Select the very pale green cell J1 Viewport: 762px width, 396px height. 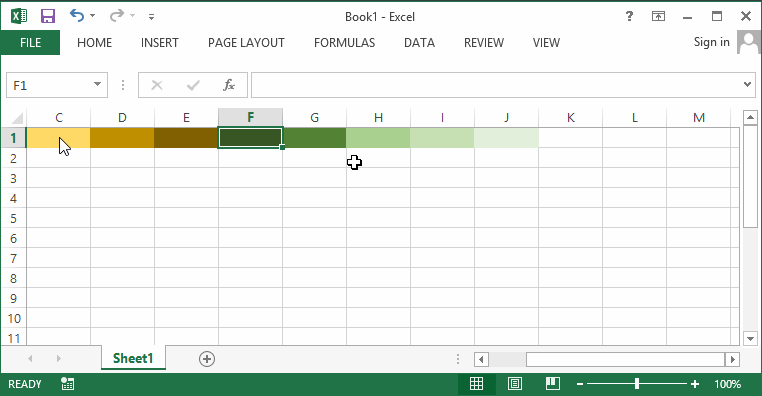point(506,138)
